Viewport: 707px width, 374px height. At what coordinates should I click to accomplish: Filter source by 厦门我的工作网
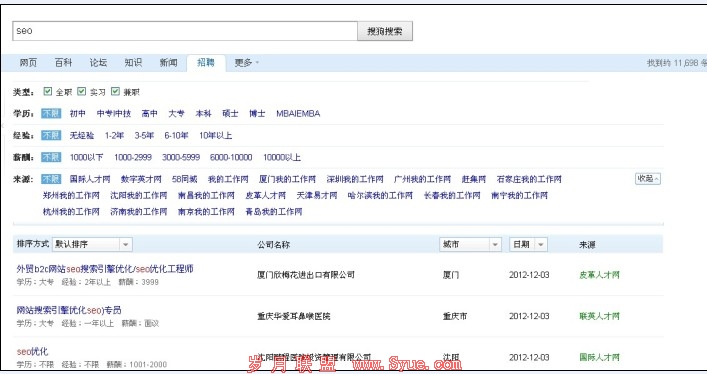tap(288, 179)
